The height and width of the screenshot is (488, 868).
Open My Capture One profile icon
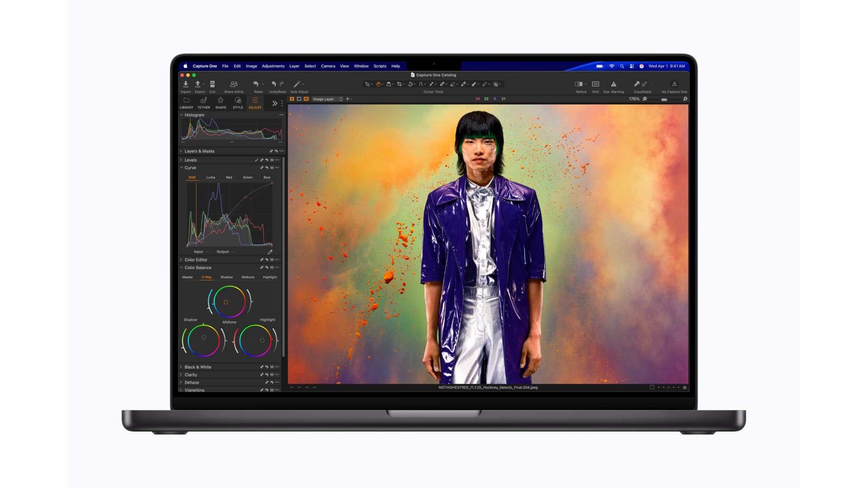coord(674,84)
